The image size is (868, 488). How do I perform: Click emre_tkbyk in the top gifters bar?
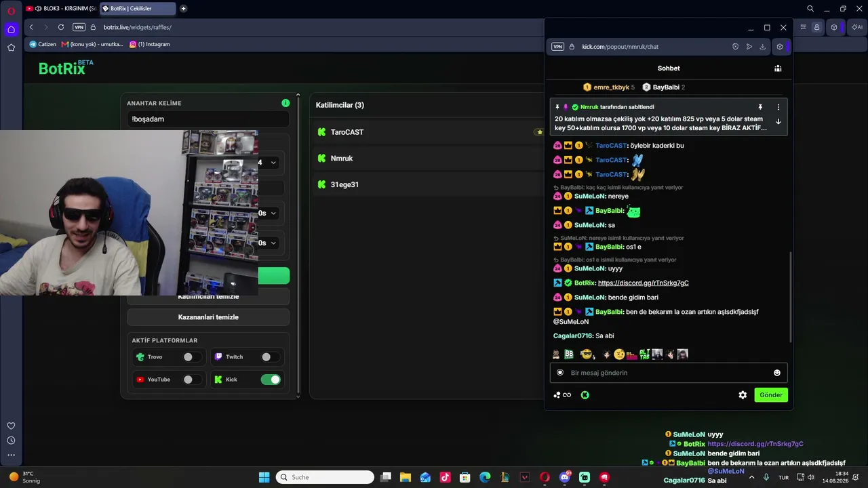click(609, 87)
